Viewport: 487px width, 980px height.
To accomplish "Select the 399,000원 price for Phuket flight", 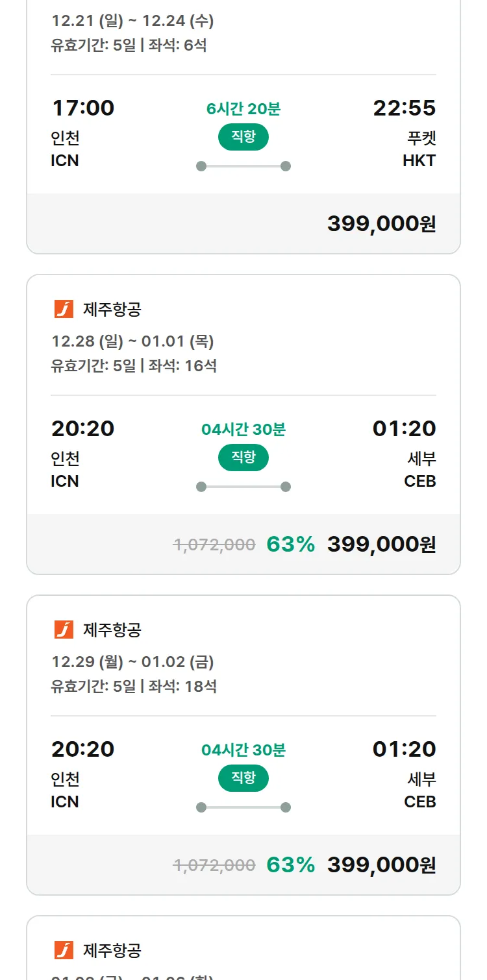I will (x=381, y=224).
